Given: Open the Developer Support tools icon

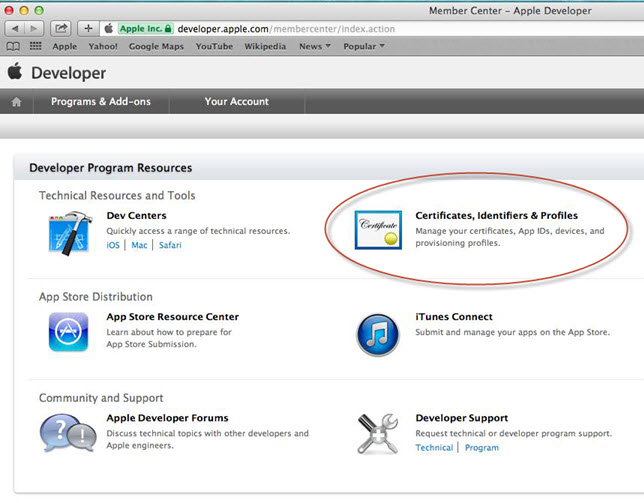Looking at the screenshot, I should (x=379, y=433).
